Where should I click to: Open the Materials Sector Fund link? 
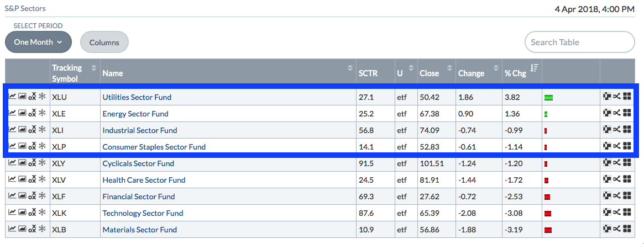tap(140, 229)
